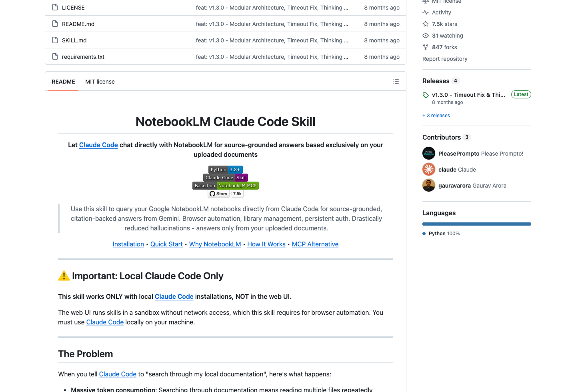The width and height of the screenshot is (576, 392).
Task: Click the Activity pulse icon
Action: pos(426,12)
